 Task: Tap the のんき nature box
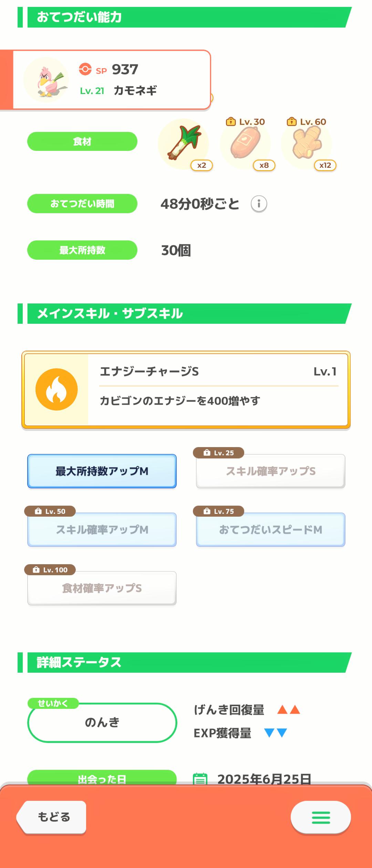tap(102, 722)
